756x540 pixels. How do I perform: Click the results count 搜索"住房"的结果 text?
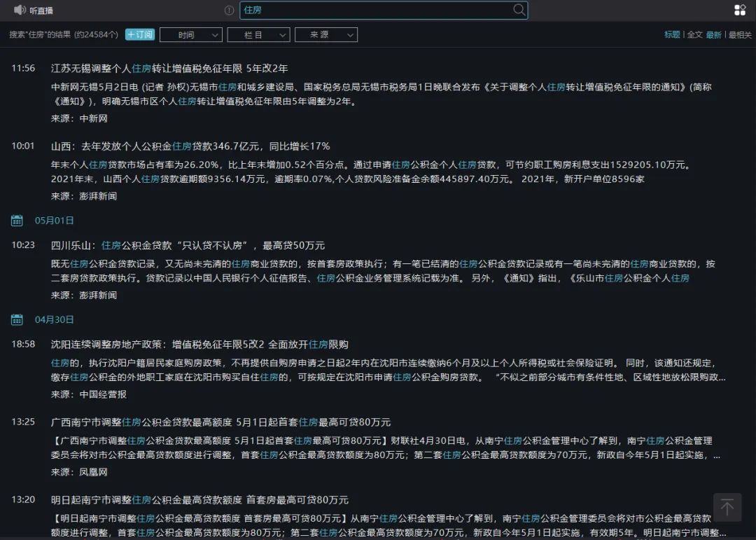(64, 35)
